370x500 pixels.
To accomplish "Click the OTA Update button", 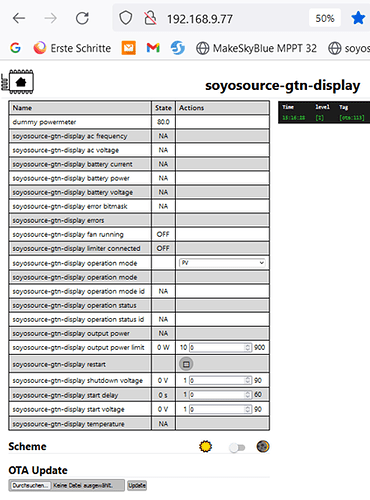I will tap(137, 485).
